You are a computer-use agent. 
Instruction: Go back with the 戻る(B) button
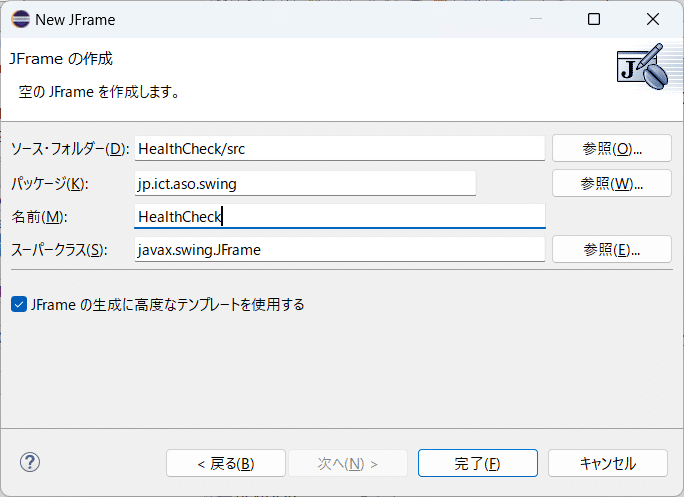[226, 463]
